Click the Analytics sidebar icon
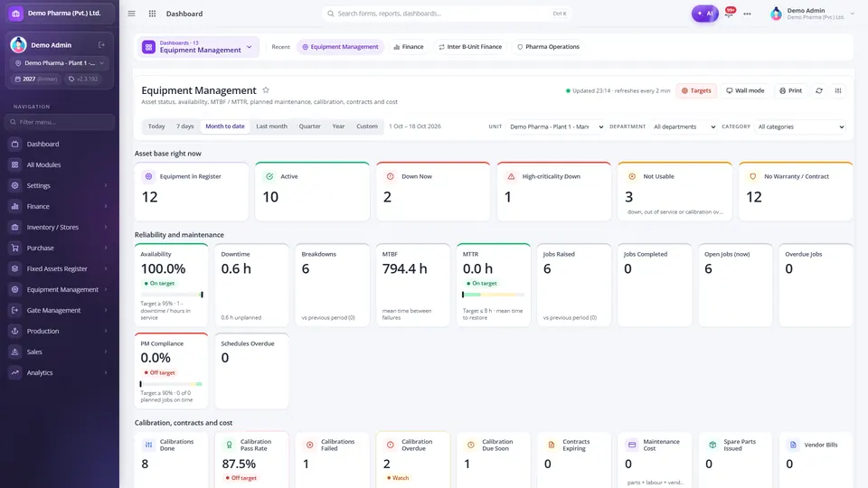Viewport: 868px width, 488px height. [15, 372]
